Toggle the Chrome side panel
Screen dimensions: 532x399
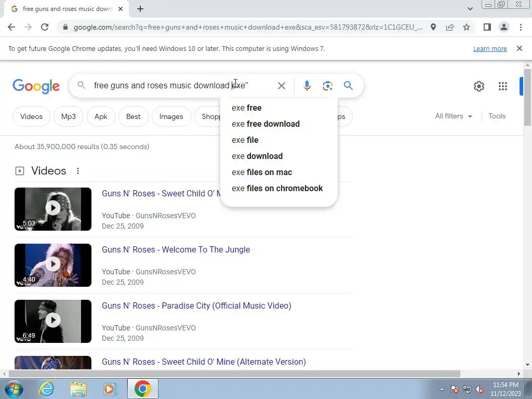[487, 27]
